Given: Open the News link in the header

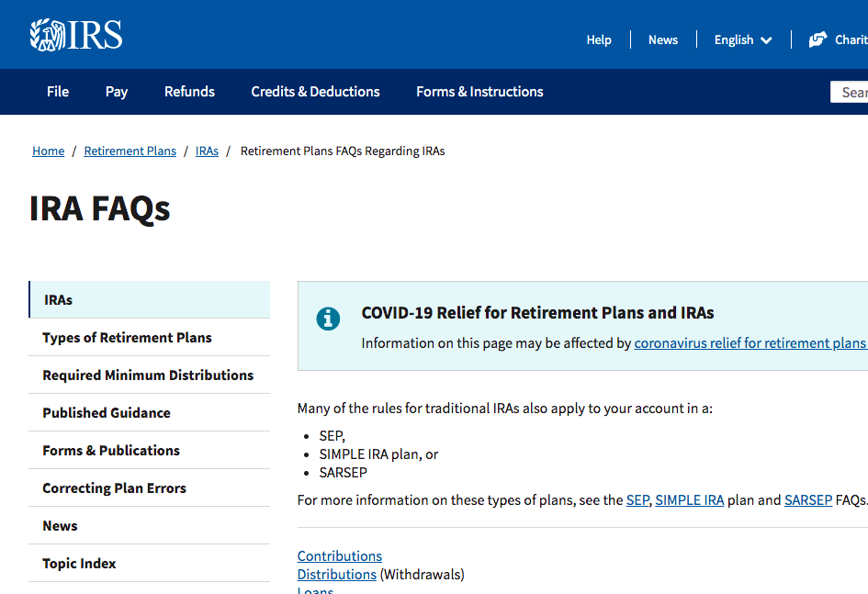Looking at the screenshot, I should 663,39.
